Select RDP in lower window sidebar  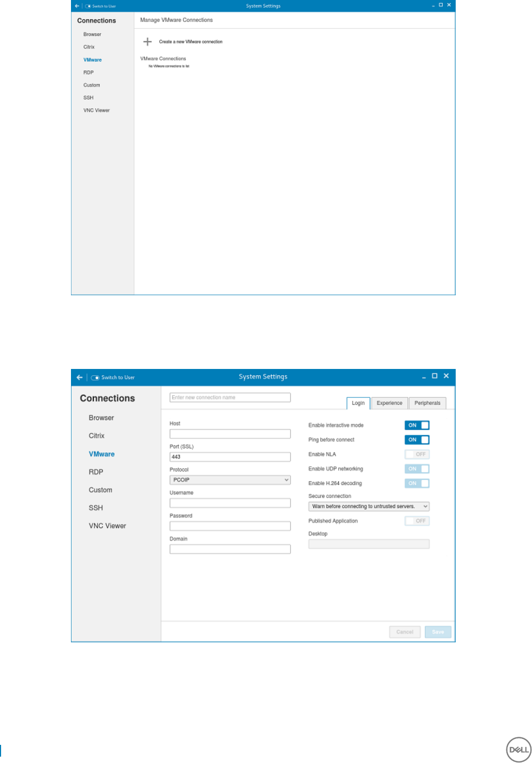click(96, 473)
